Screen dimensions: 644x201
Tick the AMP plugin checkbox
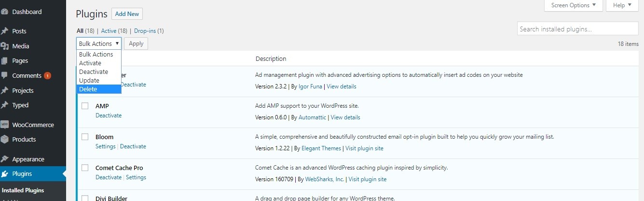(85, 106)
